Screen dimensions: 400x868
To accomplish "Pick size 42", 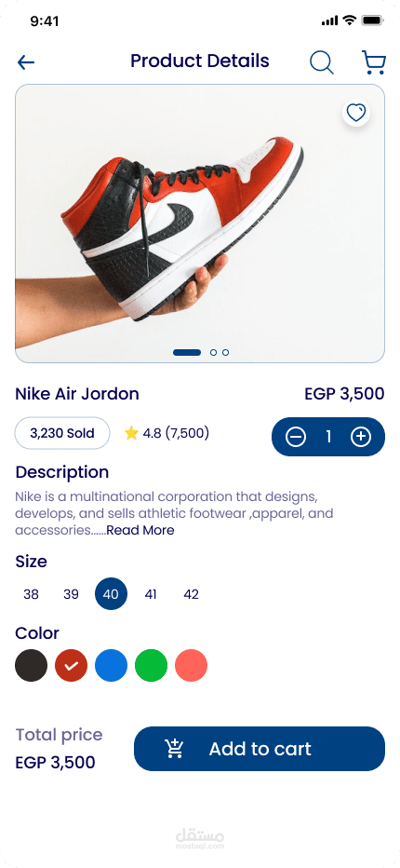I will (191, 594).
